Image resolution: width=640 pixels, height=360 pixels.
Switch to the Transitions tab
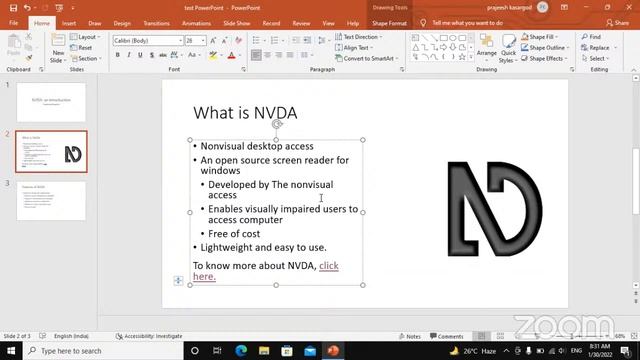click(x=156, y=23)
